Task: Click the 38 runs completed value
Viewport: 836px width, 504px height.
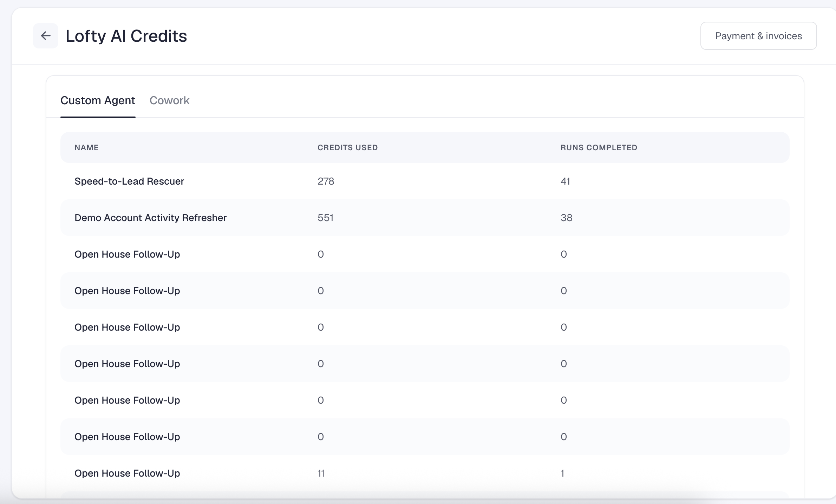Action: point(567,218)
